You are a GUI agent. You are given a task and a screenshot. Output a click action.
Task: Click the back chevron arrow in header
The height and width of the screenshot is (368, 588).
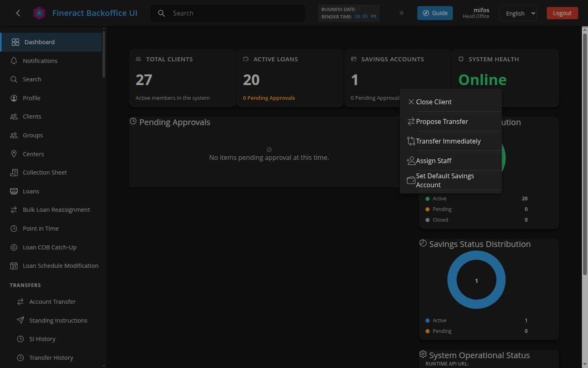[18, 13]
